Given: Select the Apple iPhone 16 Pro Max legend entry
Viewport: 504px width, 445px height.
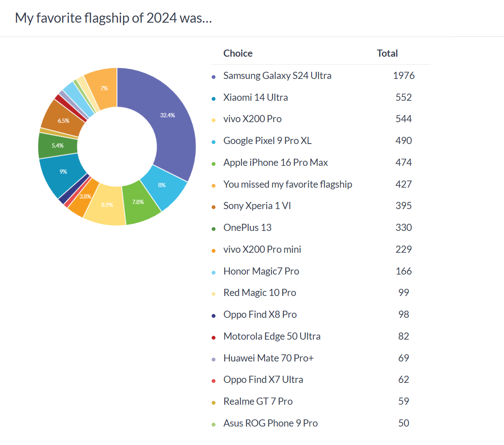Looking at the screenshot, I should (x=275, y=162).
